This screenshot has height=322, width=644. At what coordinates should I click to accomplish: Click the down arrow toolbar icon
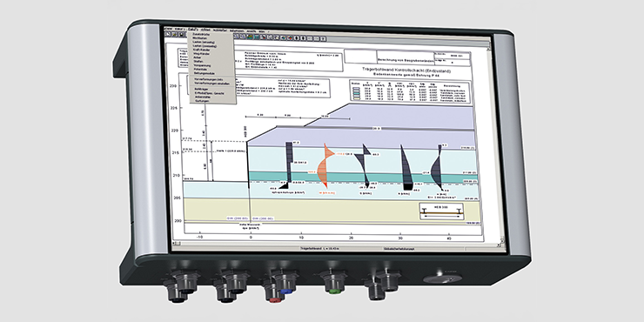(303, 38)
